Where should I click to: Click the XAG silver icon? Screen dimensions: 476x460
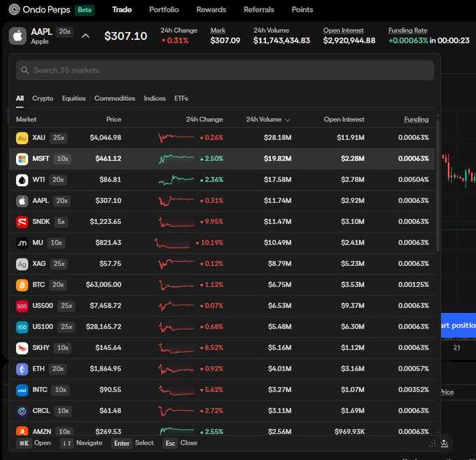coord(22,264)
